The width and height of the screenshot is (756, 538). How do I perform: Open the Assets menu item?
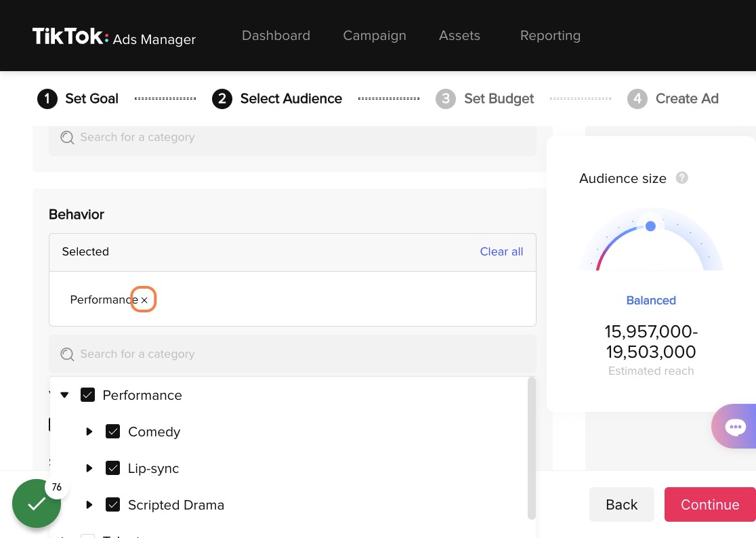[459, 36]
